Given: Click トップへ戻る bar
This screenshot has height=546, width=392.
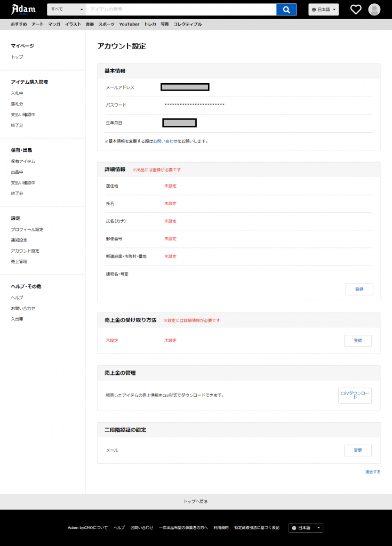Looking at the screenshot, I should [x=196, y=501].
